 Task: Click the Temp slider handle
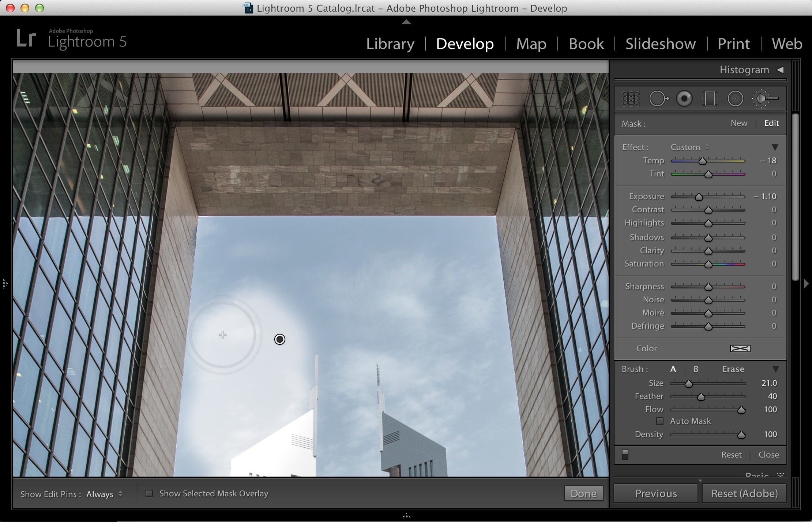[x=702, y=161]
